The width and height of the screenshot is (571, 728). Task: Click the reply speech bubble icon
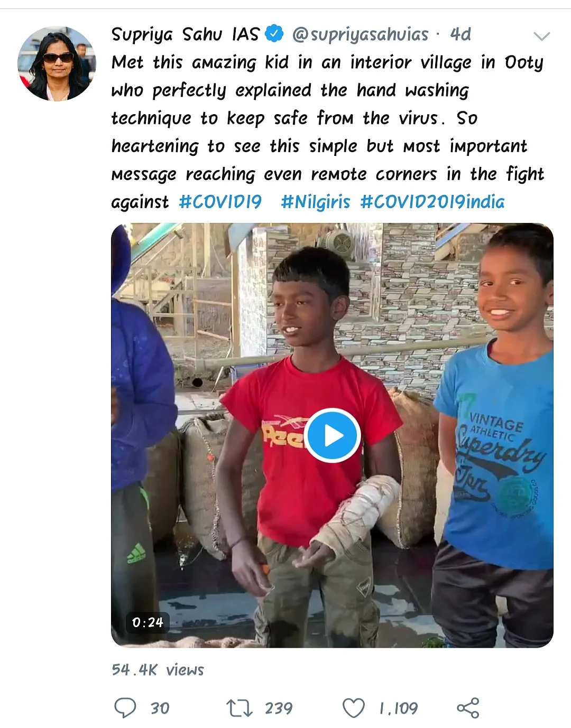point(125,708)
